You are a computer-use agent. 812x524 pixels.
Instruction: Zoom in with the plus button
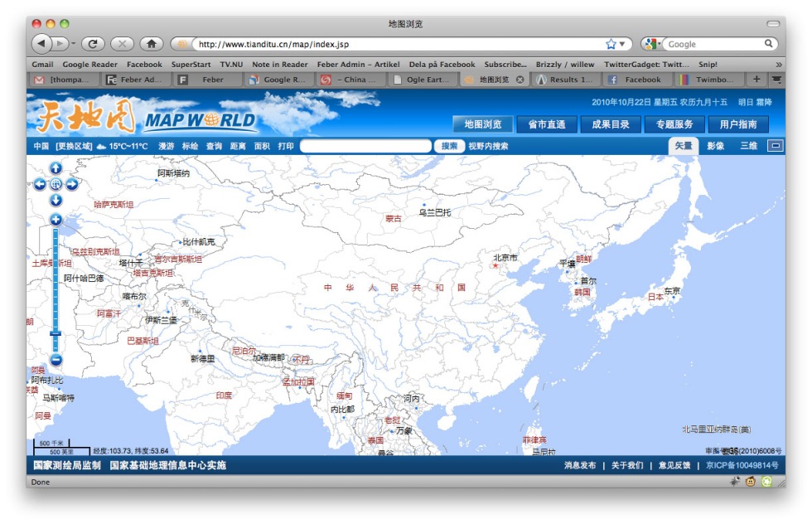(56, 220)
